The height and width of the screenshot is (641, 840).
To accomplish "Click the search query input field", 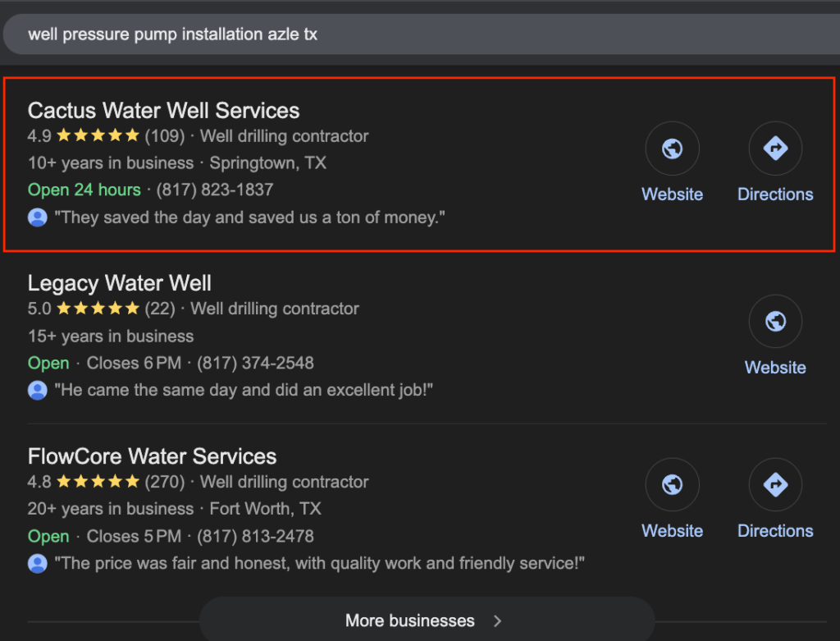I will [421, 34].
